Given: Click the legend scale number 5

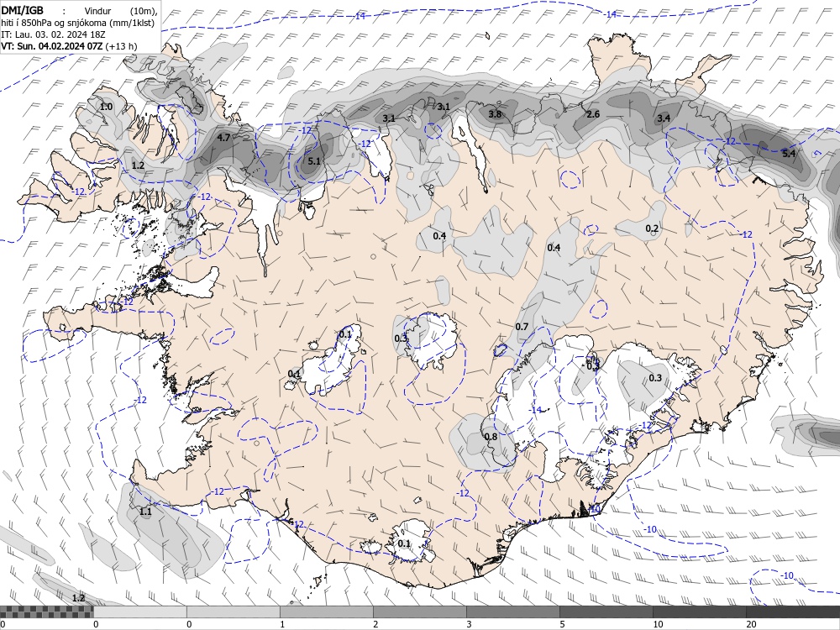Looking at the screenshot, I should (x=562, y=624).
